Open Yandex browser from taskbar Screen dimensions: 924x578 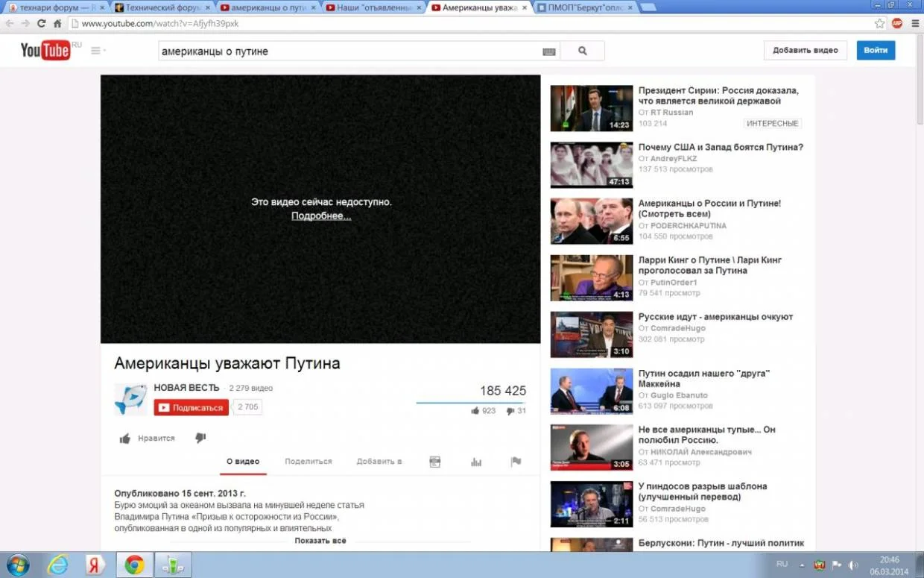click(95, 565)
